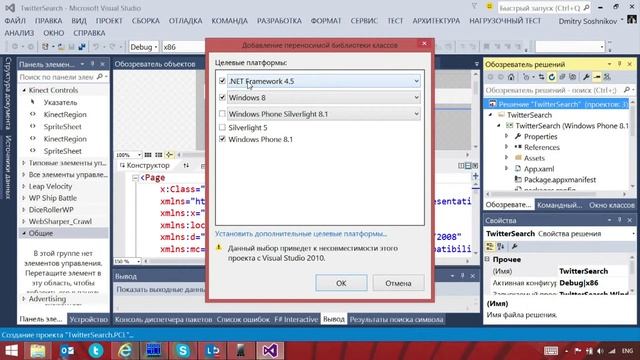The image size is (640, 360).
Task: Click OK in the portable library dialog
Action: [x=341, y=283]
